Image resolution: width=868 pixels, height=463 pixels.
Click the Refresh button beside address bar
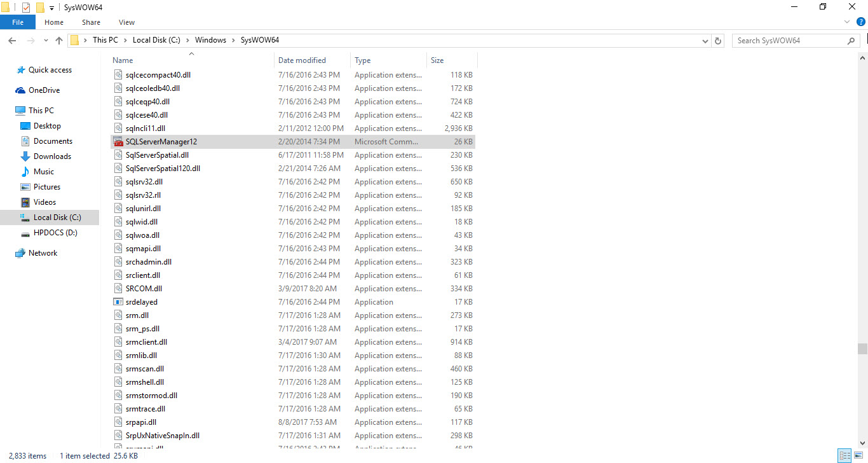click(718, 41)
